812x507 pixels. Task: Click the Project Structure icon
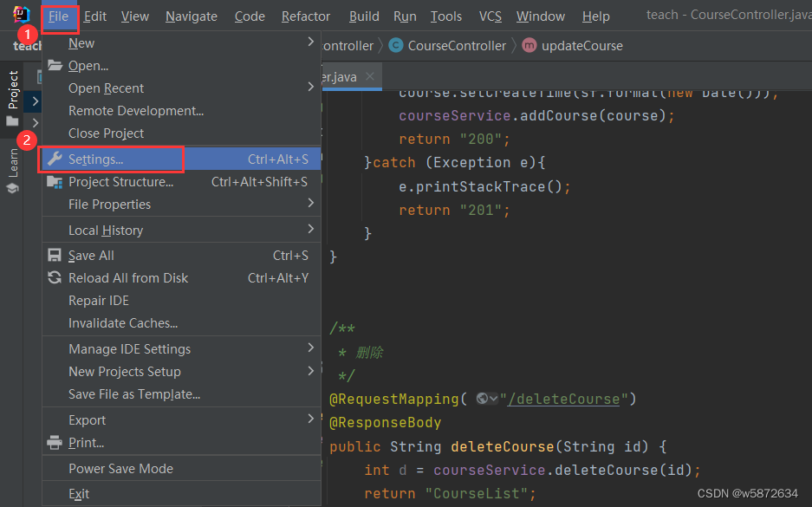(54, 181)
